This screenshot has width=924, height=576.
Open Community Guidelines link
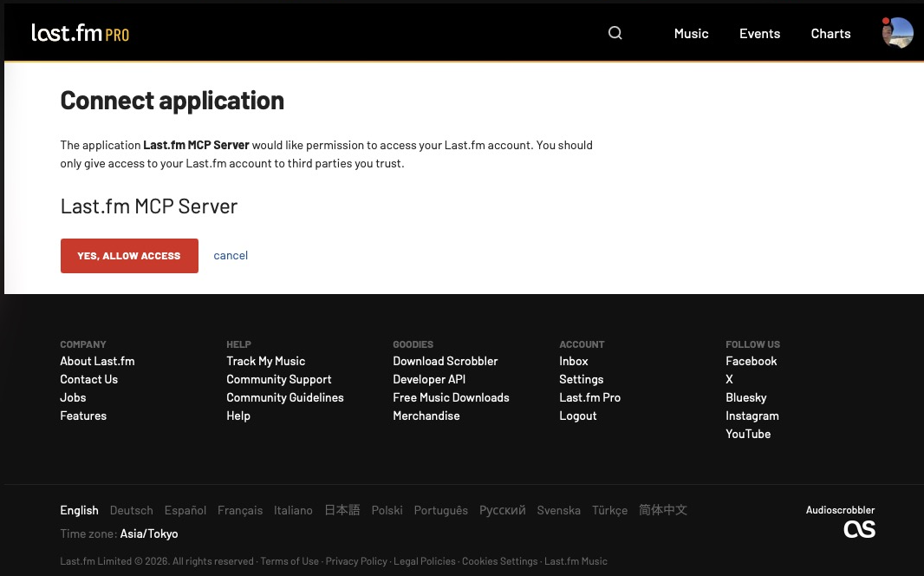[x=285, y=397]
